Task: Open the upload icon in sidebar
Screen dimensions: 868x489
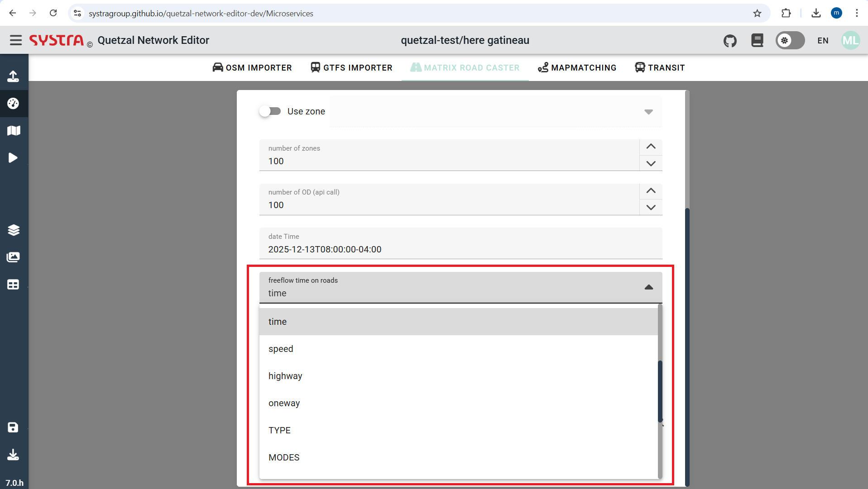Action: click(13, 76)
